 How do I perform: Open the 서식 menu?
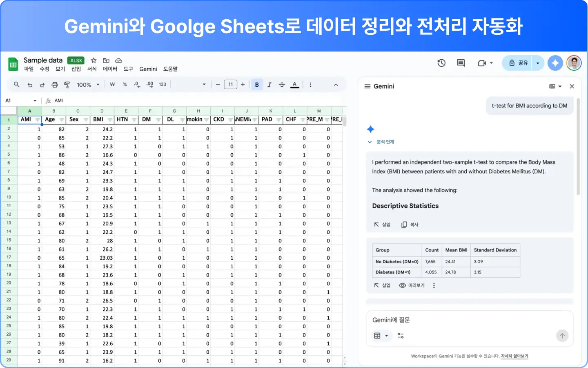click(x=92, y=69)
